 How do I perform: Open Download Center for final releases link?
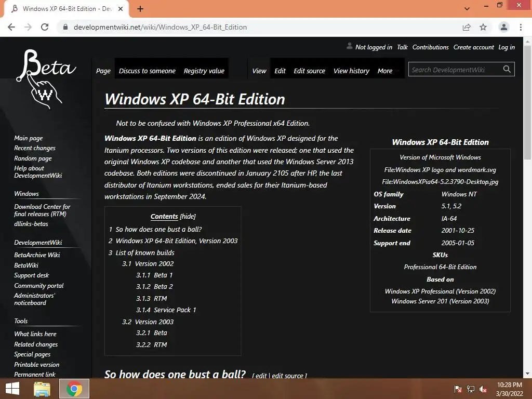[x=42, y=210]
